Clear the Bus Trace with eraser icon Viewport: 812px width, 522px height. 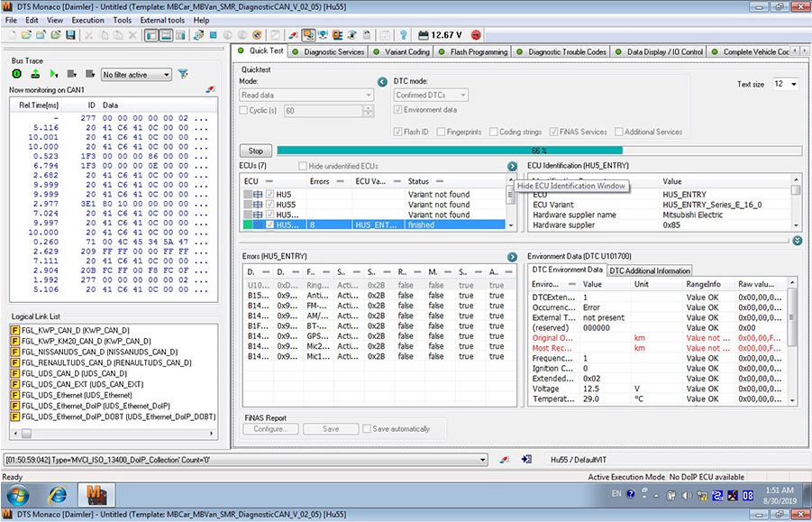click(x=210, y=89)
